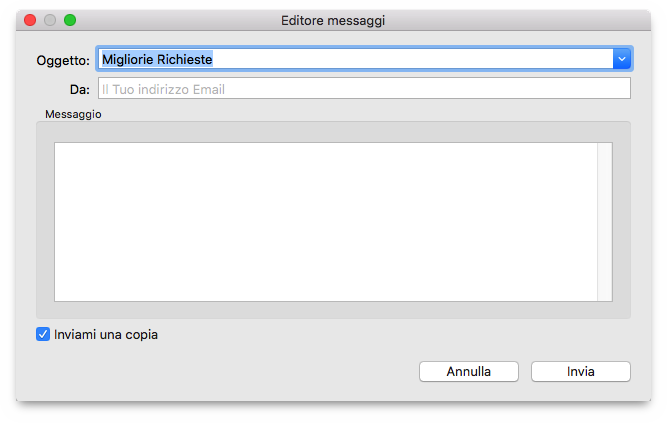Viewport: 667px width, 423px height.
Task: Click the 'Da:' label
Action: coord(80,90)
